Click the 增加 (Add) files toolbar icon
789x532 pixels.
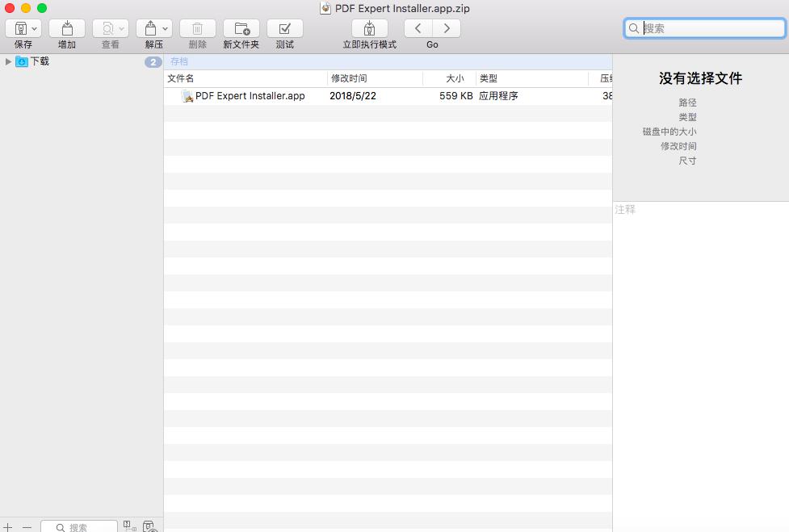(66, 28)
